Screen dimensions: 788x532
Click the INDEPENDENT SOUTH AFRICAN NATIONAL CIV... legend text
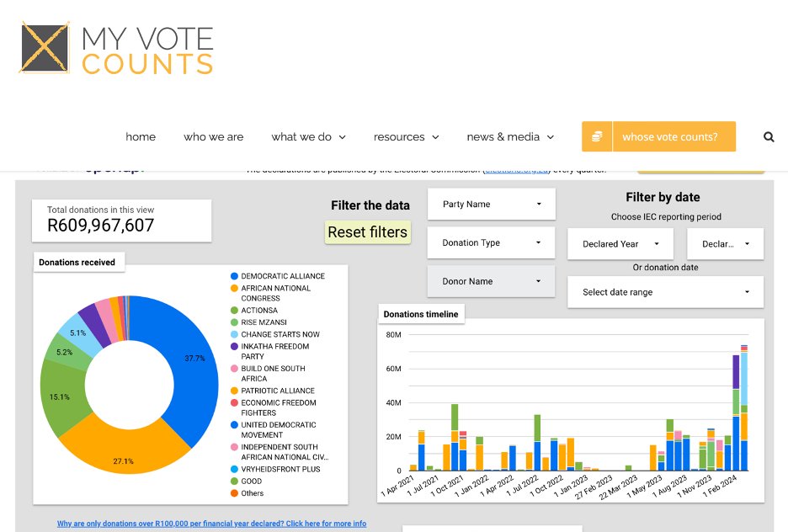click(x=285, y=452)
